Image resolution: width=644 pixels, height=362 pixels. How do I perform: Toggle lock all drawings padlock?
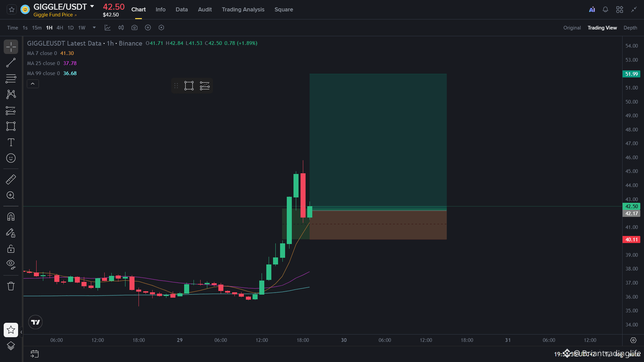(11, 249)
